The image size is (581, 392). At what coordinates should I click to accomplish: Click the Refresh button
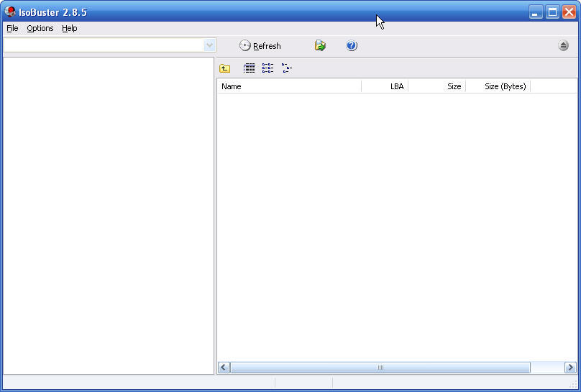[x=260, y=46]
